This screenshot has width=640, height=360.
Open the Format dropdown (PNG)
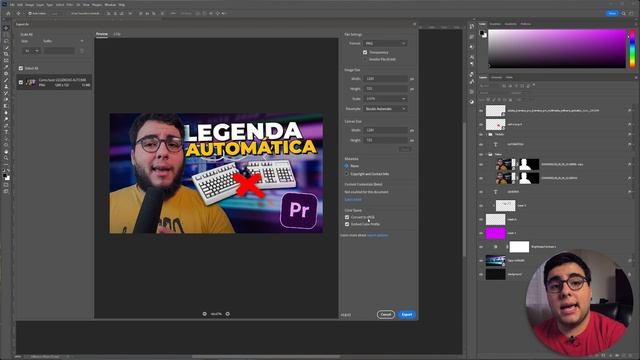(385, 43)
